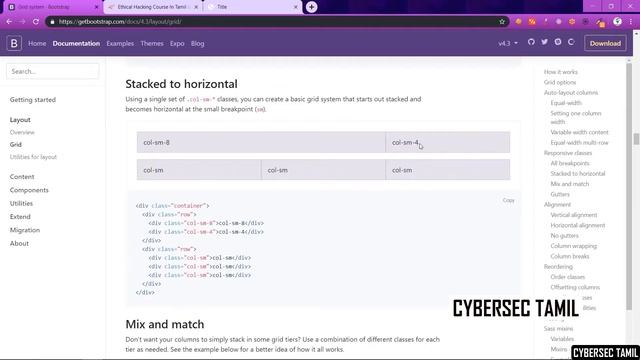Open Grid under Layout sidebar
Image resolution: width=640 pixels, height=360 pixels.
click(x=16, y=144)
